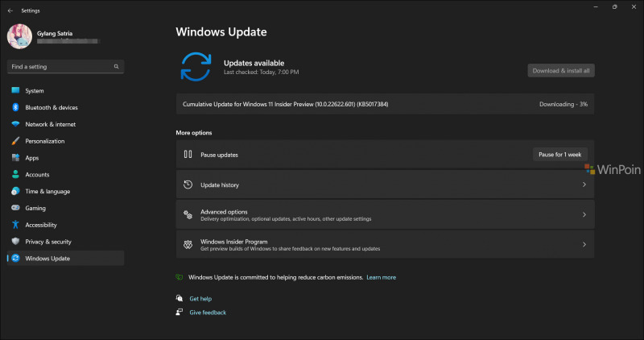Click the Windows Update sync icon in sidebar
This screenshot has width=644, height=340.
(15, 258)
